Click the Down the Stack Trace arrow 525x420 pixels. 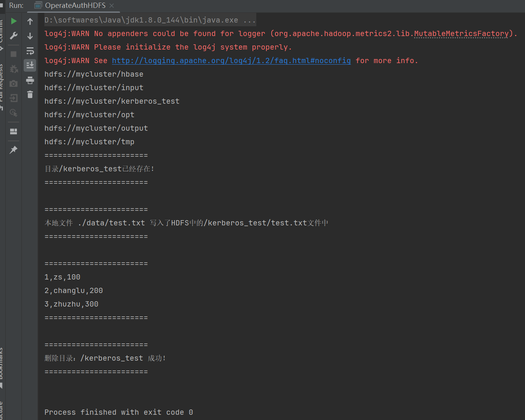(30, 36)
